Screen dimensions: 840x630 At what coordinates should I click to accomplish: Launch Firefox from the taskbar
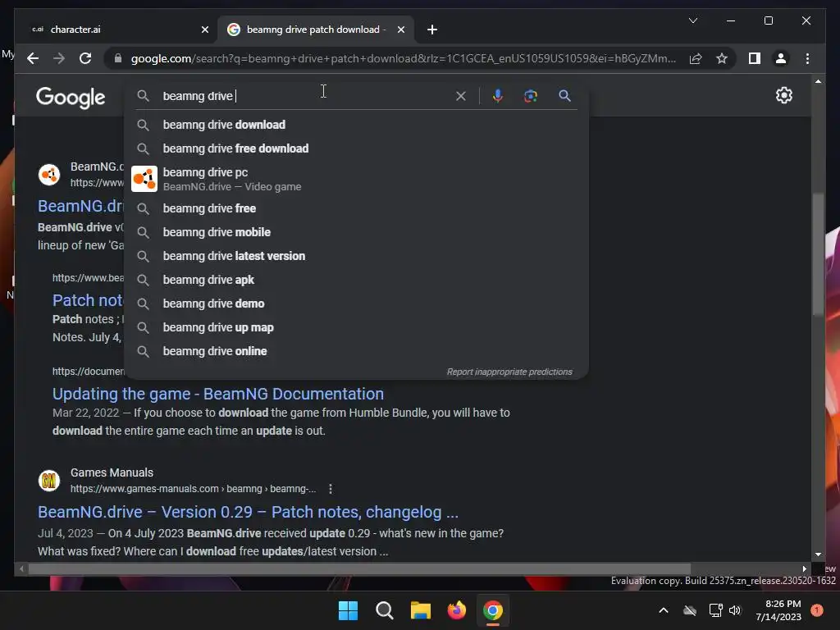[456, 610]
